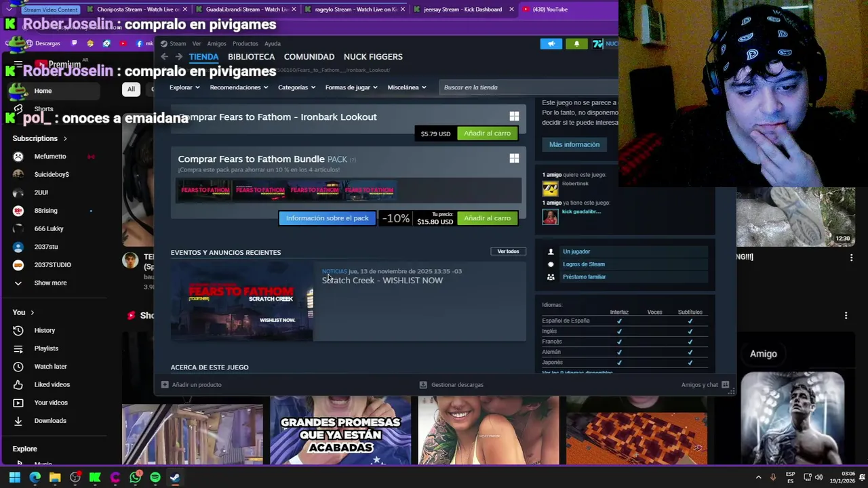Open the BIBLIOTECA tab
The height and width of the screenshot is (488, 868).
[x=251, y=57]
